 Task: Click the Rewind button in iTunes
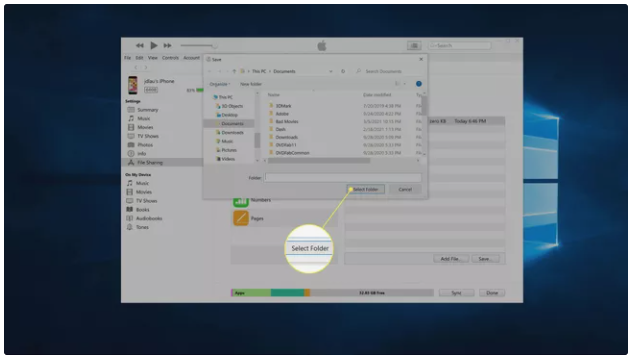(140, 46)
